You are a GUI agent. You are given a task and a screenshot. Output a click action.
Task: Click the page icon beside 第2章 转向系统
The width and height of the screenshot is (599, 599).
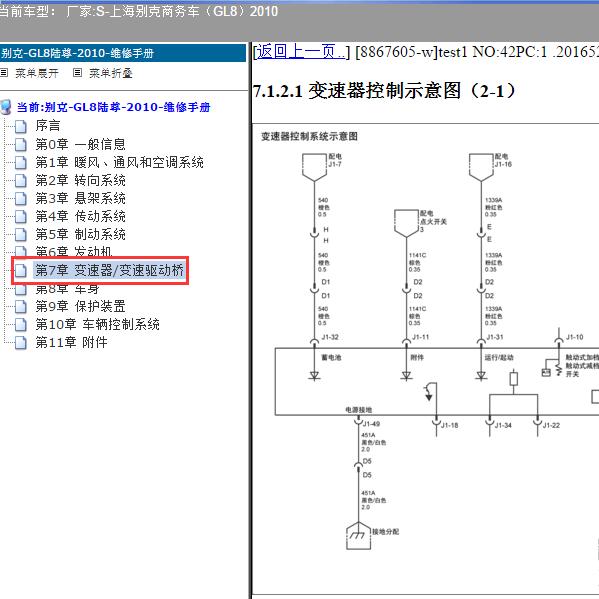point(21,181)
